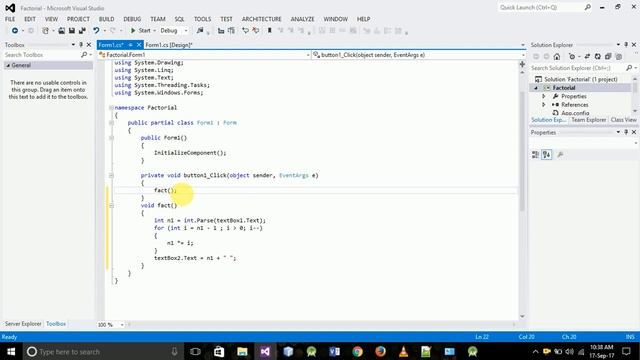
Task: Select Solution 'Factorial' (1 project) node
Action: [x=580, y=79]
